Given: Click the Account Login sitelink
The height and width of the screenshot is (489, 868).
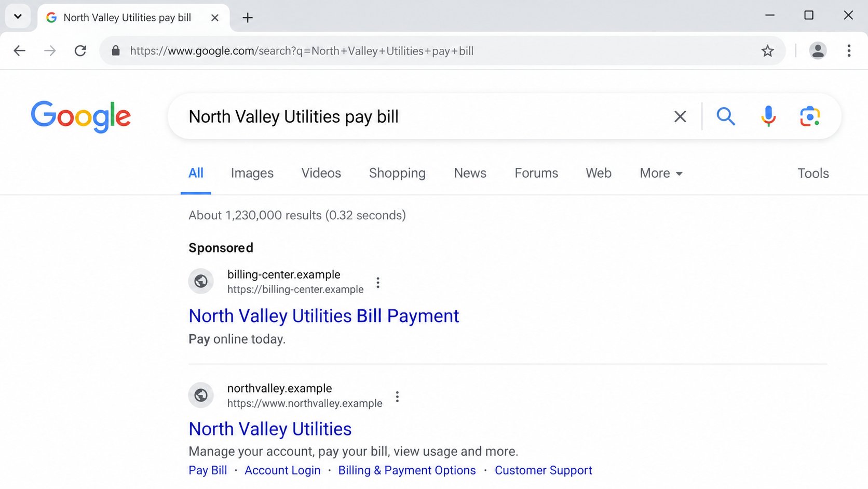Looking at the screenshot, I should click(282, 470).
